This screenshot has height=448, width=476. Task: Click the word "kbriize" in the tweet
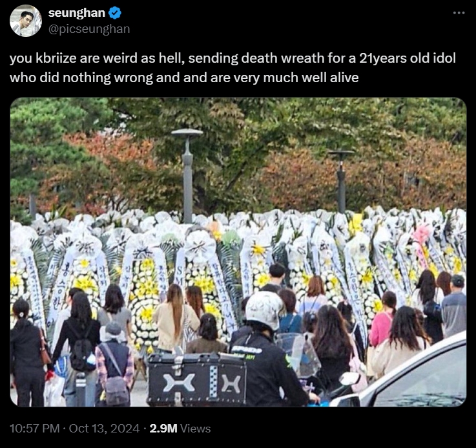point(56,58)
